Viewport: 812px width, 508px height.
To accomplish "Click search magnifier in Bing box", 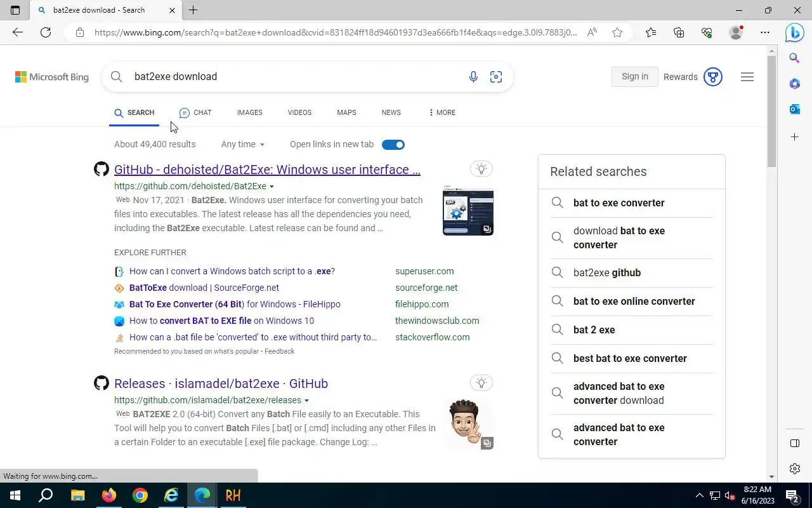I will (x=116, y=77).
